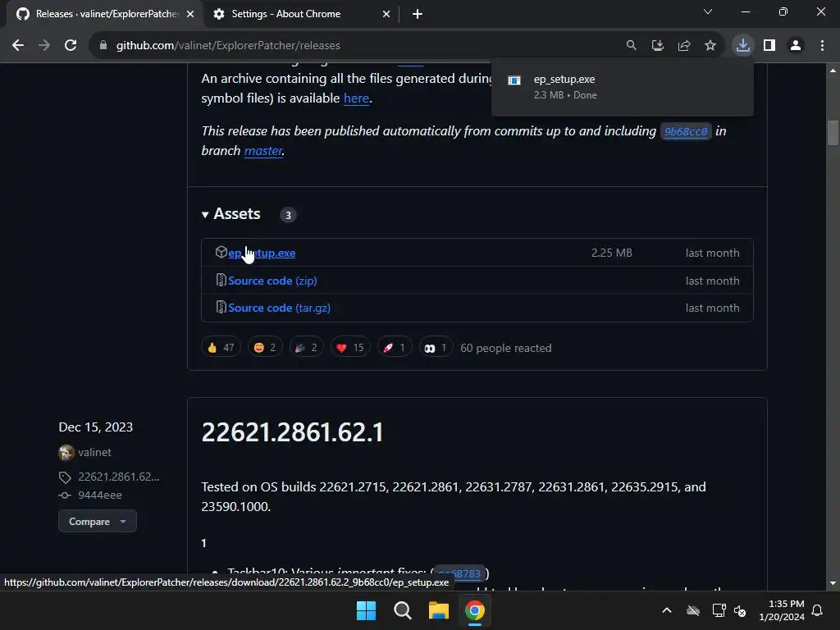This screenshot has height=630, width=840.
Task: Bookmark this page with the star icon
Action: 710,46
